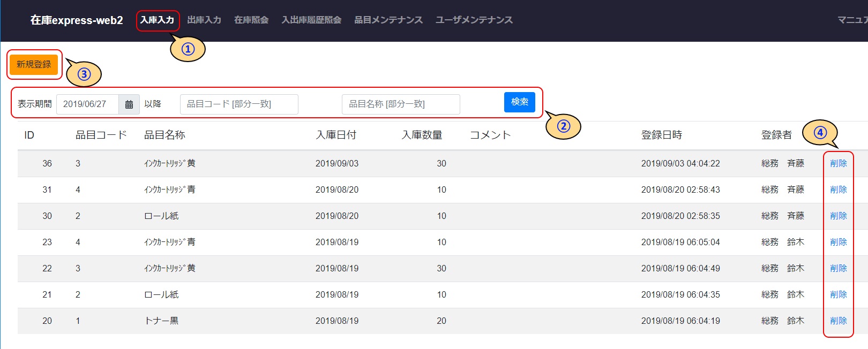
Task: Delete the ID 21 ロール紙 record
Action: click(x=838, y=294)
